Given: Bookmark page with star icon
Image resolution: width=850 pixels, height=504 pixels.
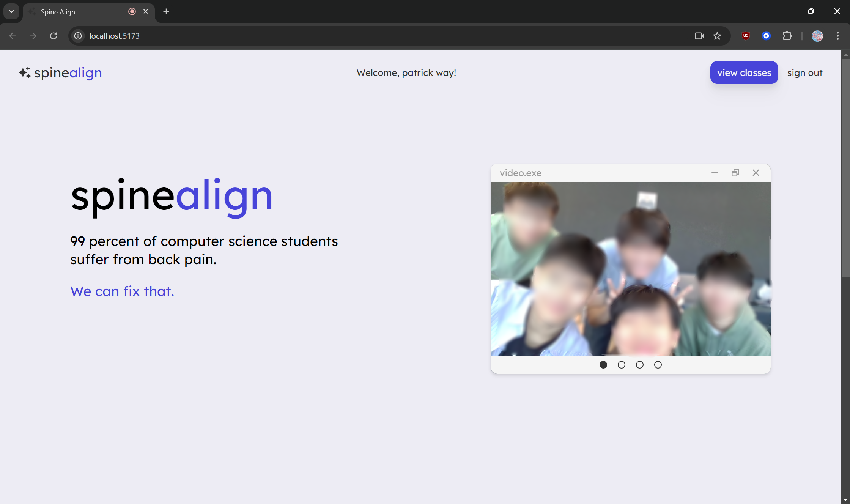Looking at the screenshot, I should tap(717, 36).
